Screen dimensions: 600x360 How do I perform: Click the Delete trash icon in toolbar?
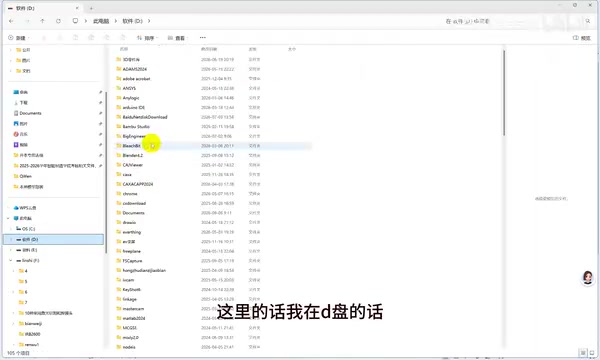(122, 37)
